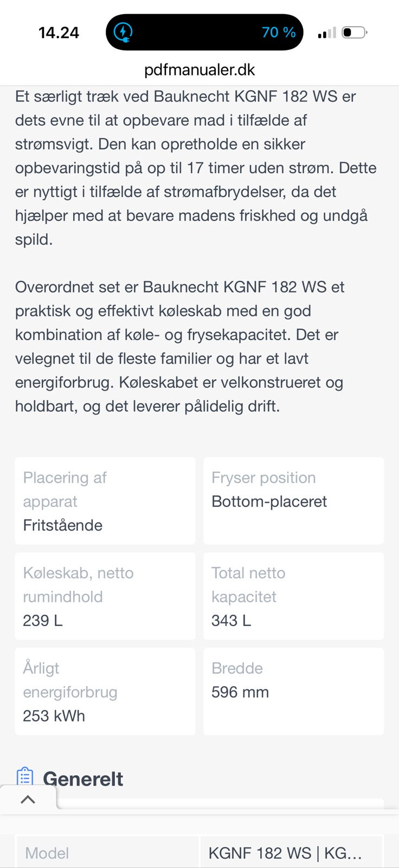Screen dimensions: 399x868
Task: Tap the Bredde 596 mm card
Action: (x=293, y=692)
